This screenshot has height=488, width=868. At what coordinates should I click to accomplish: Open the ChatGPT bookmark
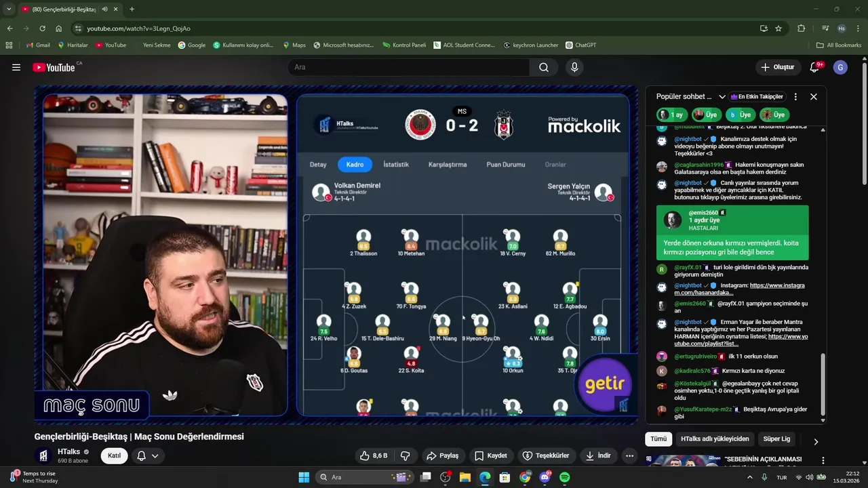click(581, 45)
